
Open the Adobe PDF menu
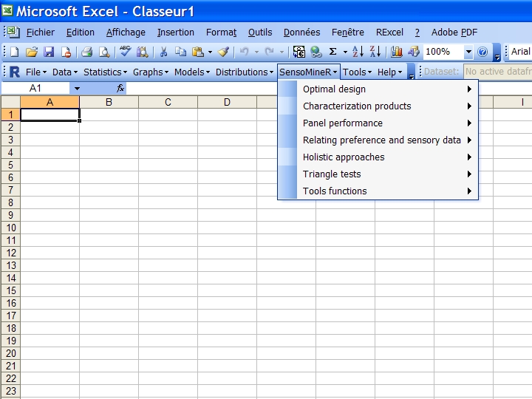coord(454,33)
